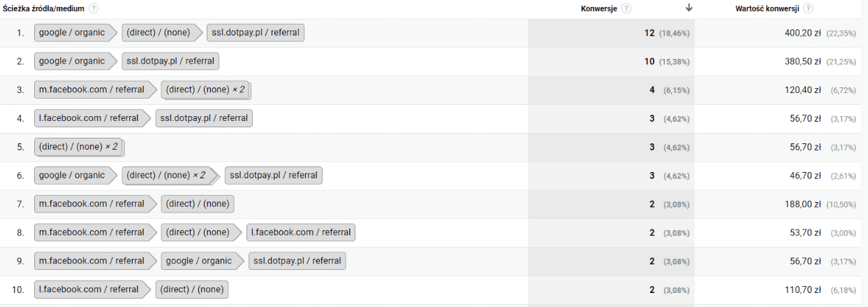Click (direct) / (none) chip in row 10
The height and width of the screenshot is (307, 868).
[192, 290]
